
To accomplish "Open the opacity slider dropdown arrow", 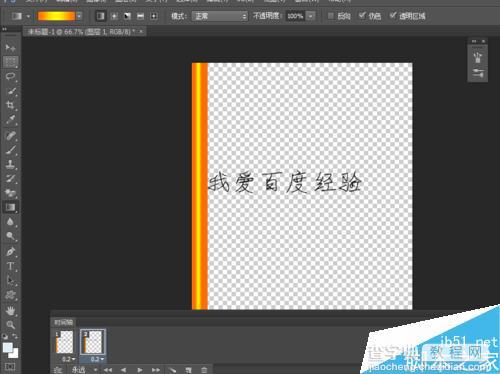I will (x=311, y=16).
